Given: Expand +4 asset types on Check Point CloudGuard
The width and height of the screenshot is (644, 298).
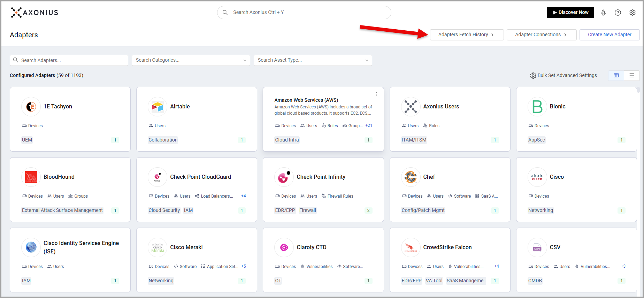Looking at the screenshot, I should [244, 196].
